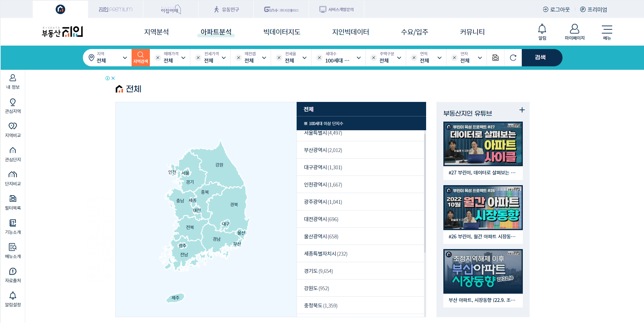Screen dimensions: 644x323
Task: Save current filters with the disk icon
Action: [x=495, y=58]
